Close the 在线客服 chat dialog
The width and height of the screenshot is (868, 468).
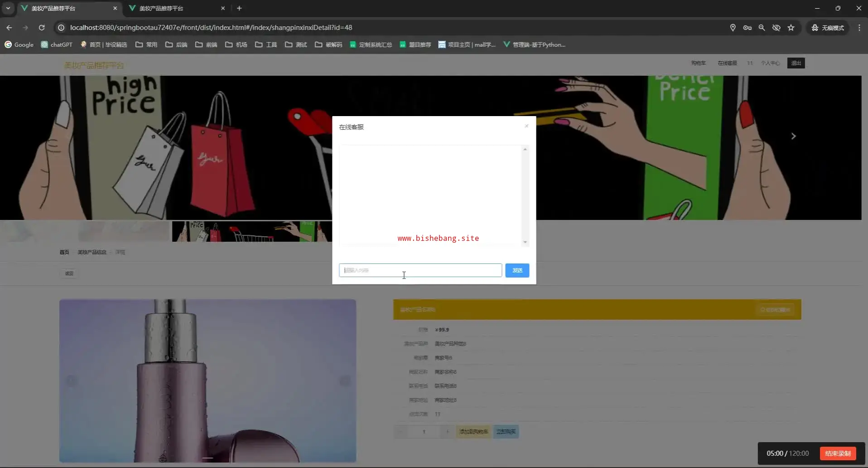(526, 126)
